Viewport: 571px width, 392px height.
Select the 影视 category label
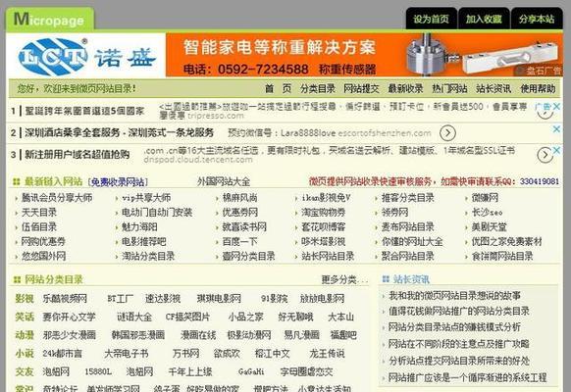pos(25,299)
